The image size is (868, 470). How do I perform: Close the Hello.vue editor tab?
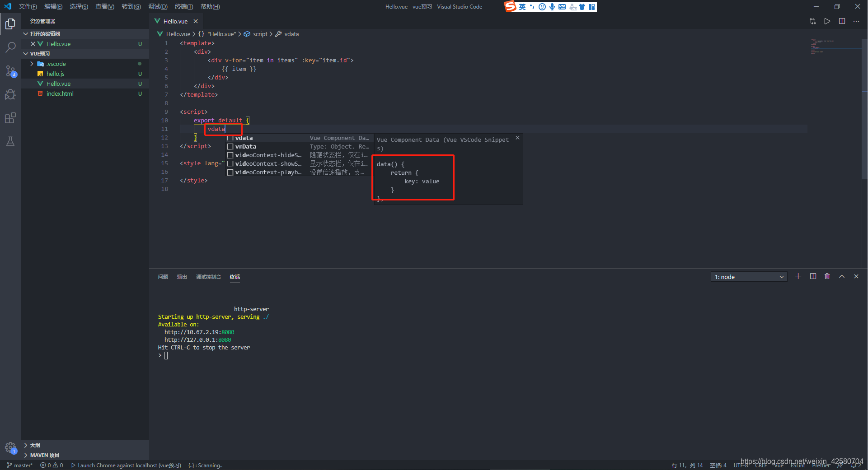(196, 21)
